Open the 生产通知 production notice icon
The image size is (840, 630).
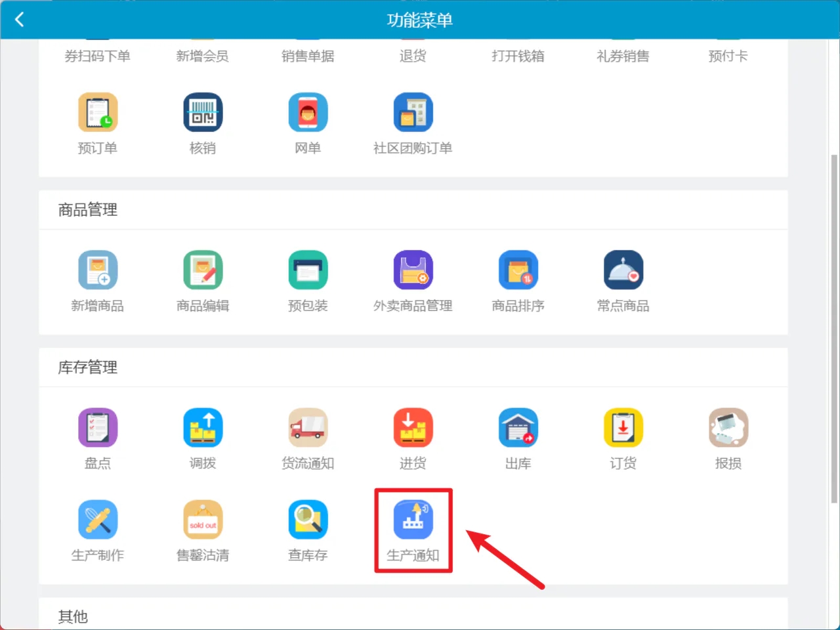click(413, 519)
